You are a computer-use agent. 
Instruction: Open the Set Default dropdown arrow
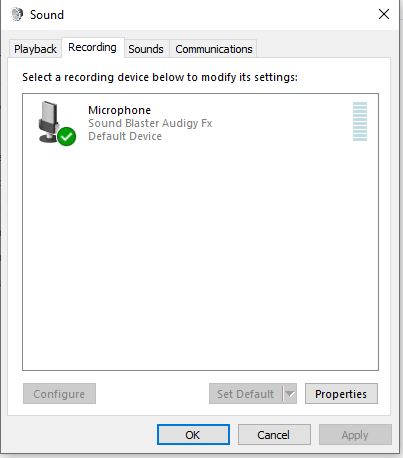290,394
